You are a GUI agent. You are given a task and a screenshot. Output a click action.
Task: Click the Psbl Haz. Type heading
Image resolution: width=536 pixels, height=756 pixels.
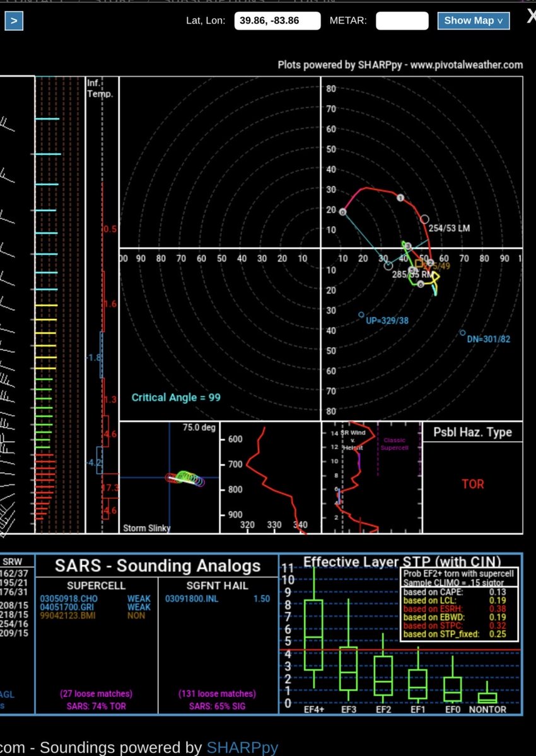point(472,432)
